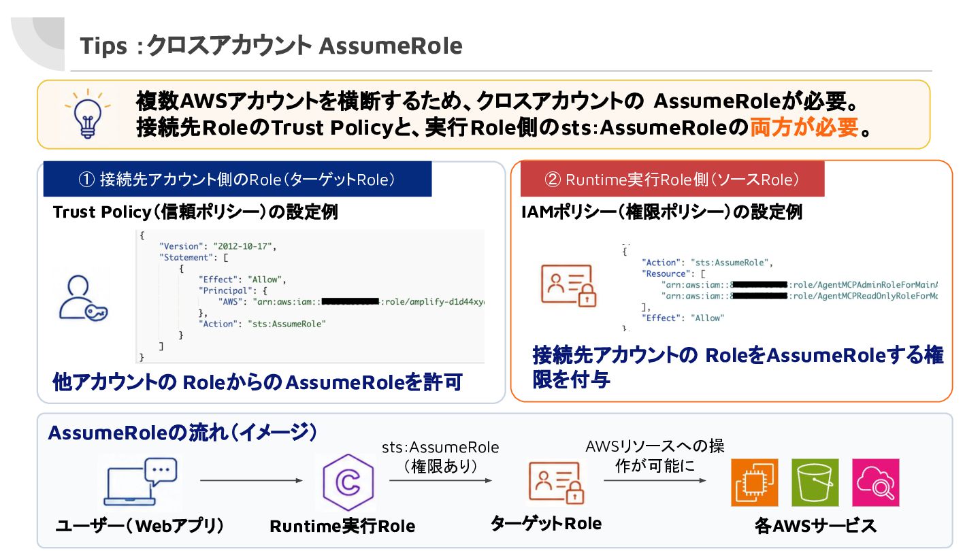Click the "AWS": "arn:aws:iam::" principal line
The height and width of the screenshot is (551, 980).
tap(351, 301)
